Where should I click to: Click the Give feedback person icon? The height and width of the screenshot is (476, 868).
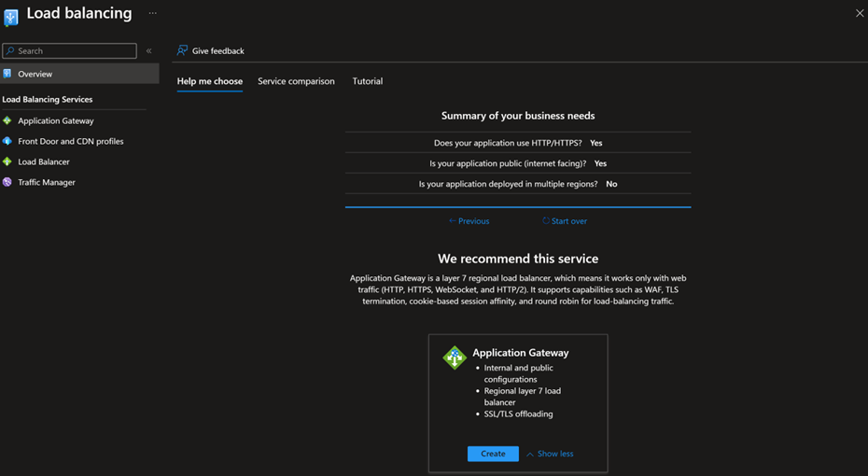coord(182,50)
